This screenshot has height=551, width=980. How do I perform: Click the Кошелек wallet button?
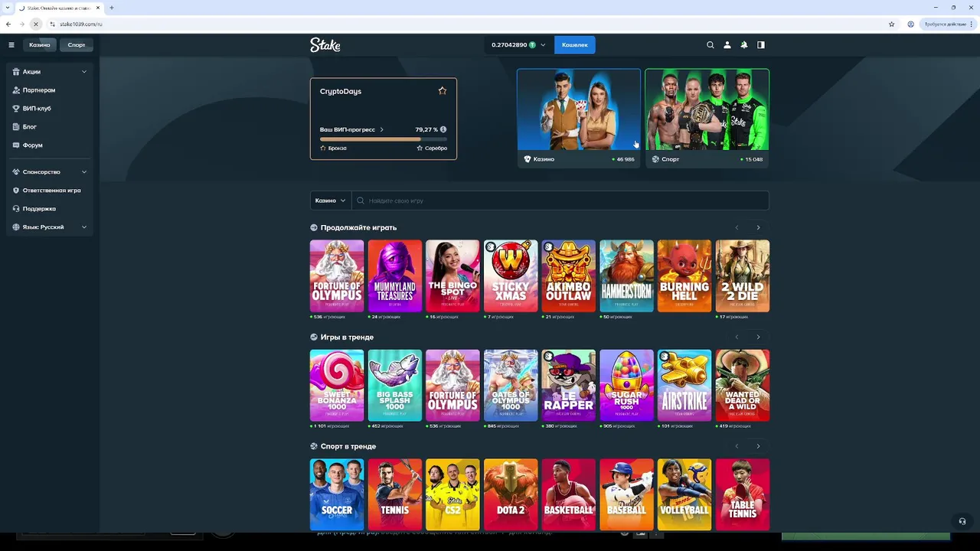[x=575, y=45]
